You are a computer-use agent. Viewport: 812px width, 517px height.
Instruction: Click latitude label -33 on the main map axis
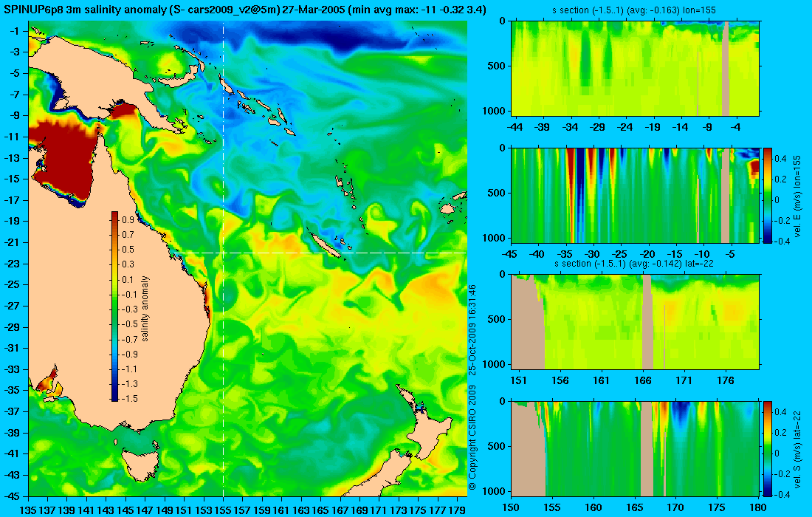[13, 369]
